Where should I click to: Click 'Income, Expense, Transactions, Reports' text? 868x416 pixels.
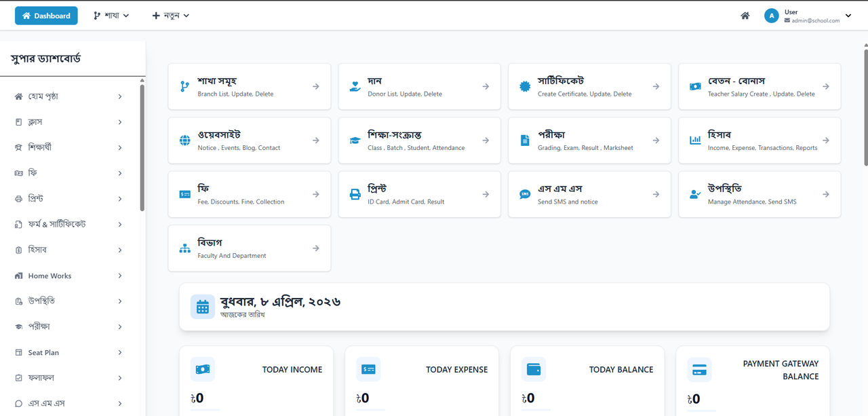coord(762,147)
